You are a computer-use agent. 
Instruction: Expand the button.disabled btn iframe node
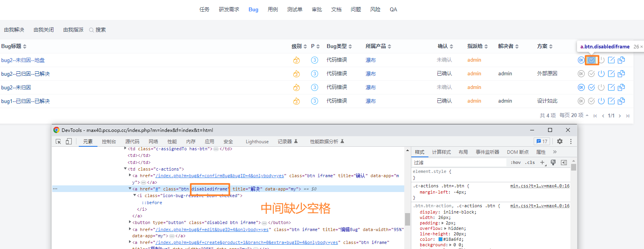point(130,222)
